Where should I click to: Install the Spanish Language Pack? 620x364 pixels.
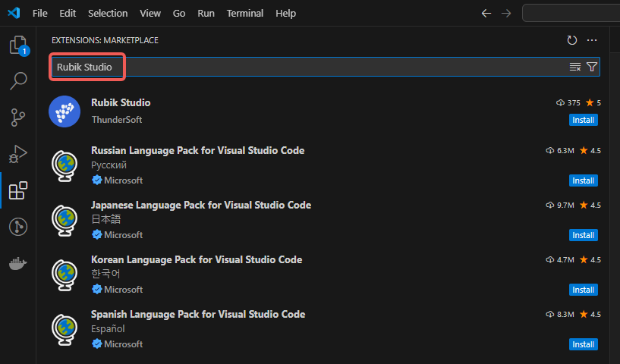[584, 344]
